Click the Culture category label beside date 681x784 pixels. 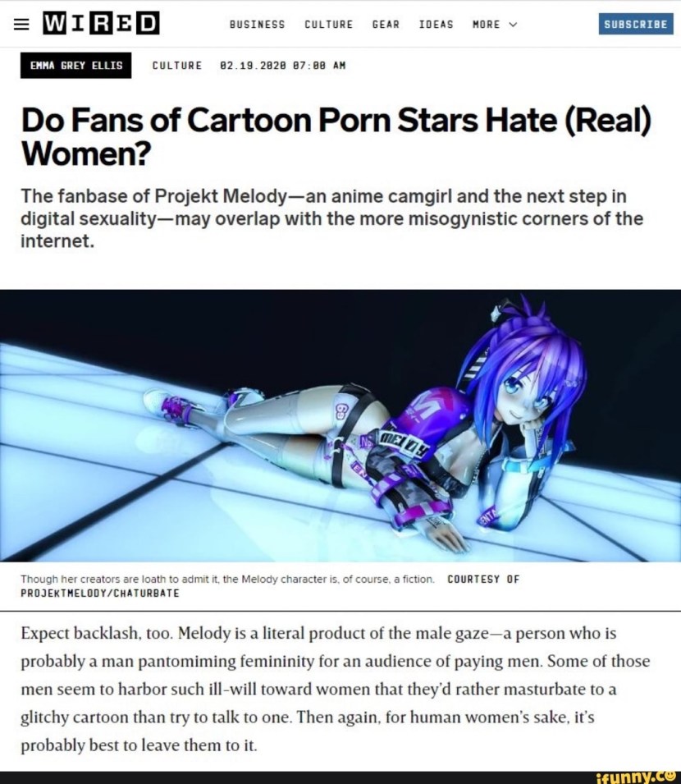(x=177, y=66)
